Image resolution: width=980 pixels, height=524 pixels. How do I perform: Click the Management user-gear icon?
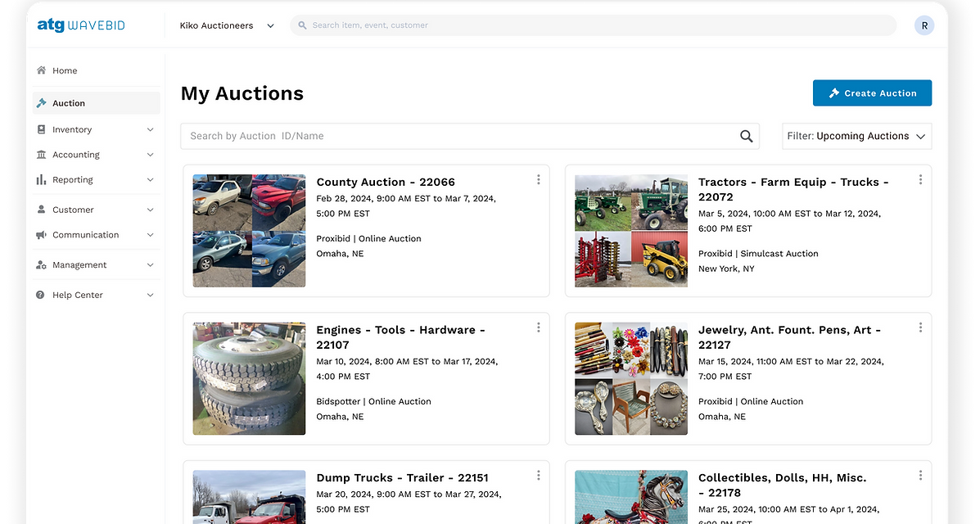click(x=41, y=264)
